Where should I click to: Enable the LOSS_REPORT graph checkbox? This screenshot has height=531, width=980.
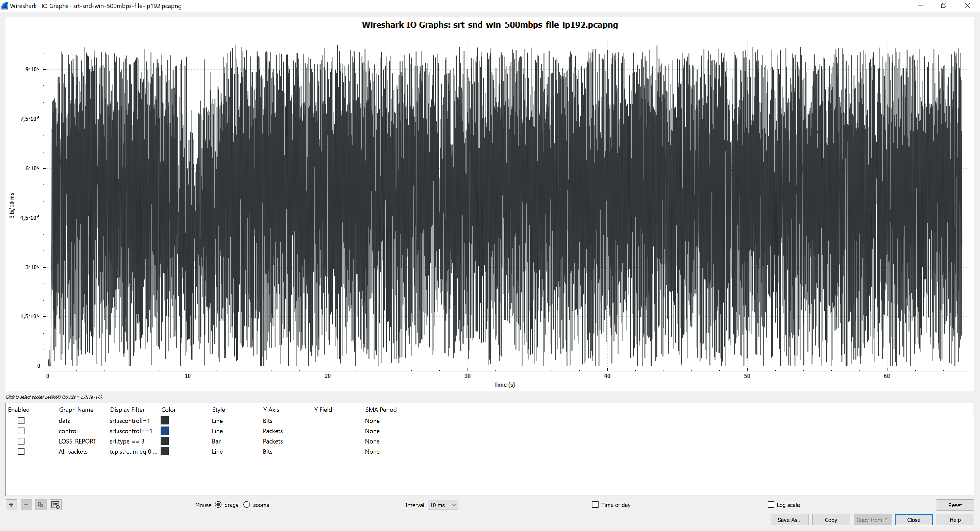pos(21,441)
